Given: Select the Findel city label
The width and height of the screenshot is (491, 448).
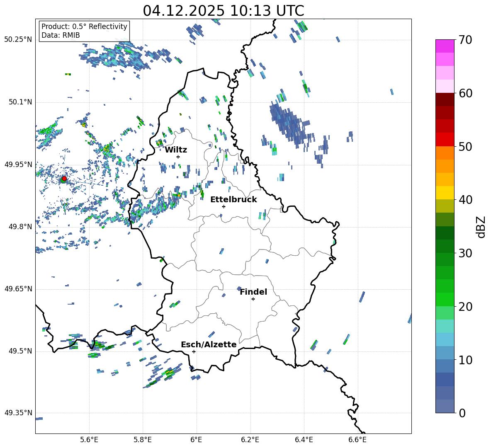Looking at the screenshot, I should tap(253, 292).
